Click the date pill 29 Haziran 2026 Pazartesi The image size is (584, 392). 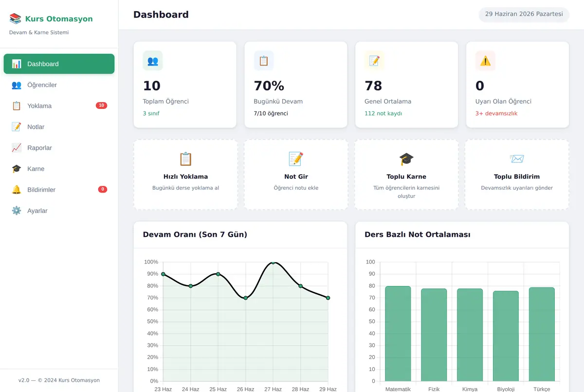coord(524,14)
